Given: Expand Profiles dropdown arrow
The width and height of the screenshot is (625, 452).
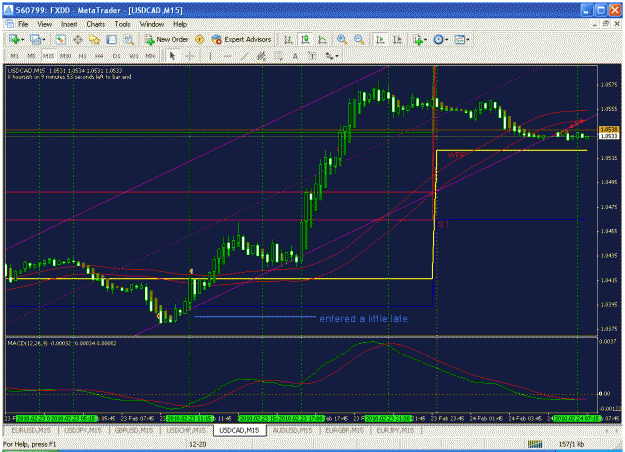Looking at the screenshot, I should pos(43,39).
